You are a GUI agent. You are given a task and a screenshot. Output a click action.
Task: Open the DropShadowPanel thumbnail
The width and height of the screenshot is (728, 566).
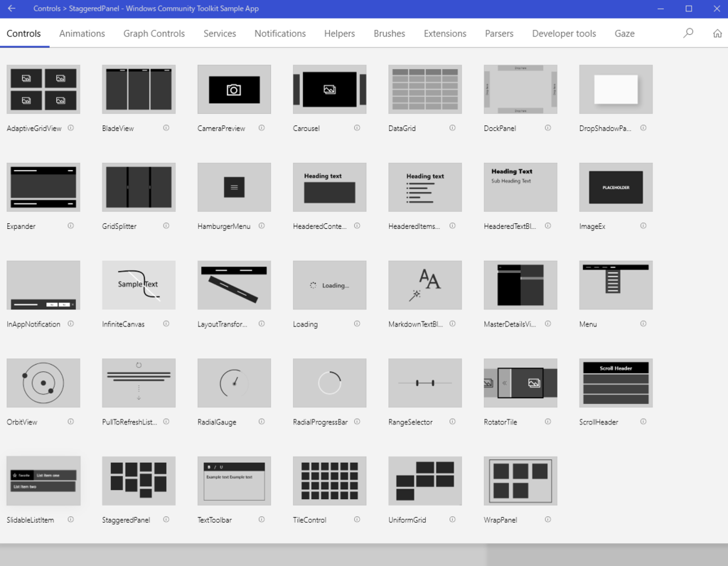[616, 89]
